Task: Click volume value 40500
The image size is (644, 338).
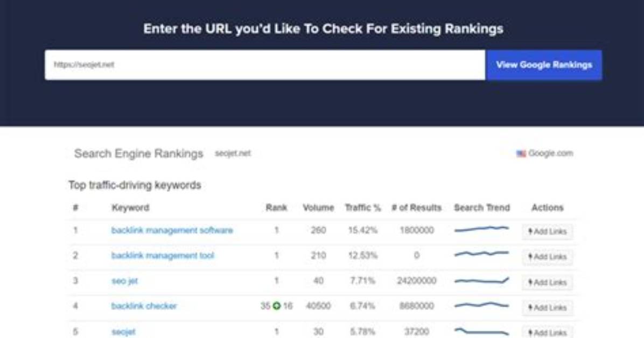Action: pyautogui.click(x=318, y=306)
